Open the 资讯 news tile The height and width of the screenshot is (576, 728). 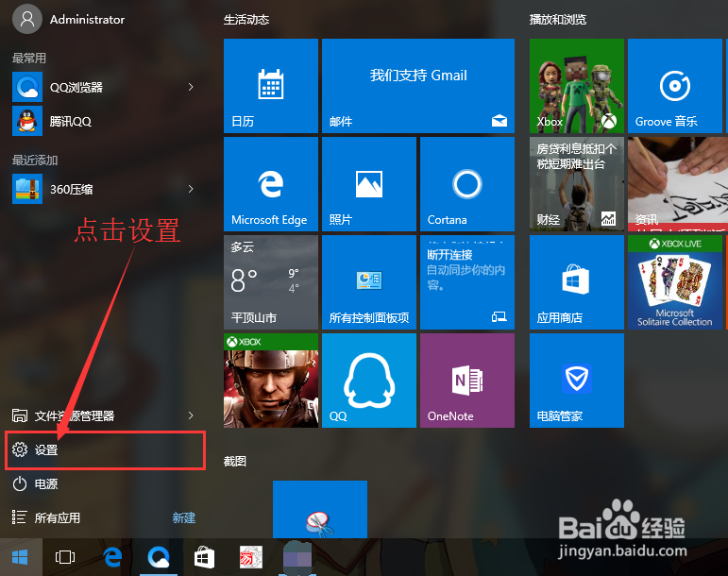point(677,184)
